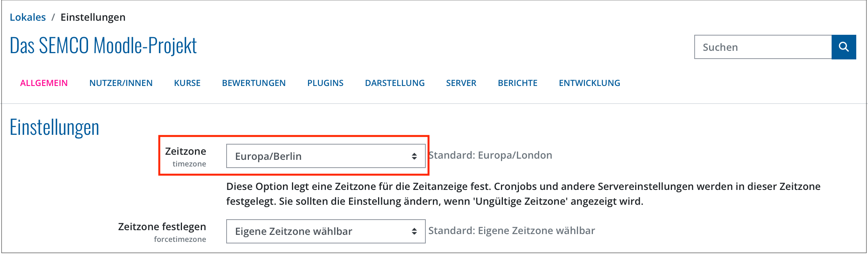Viewport: 868px width, 254px height.
Task: Click the Einstellungen section heading
Action: (x=54, y=126)
